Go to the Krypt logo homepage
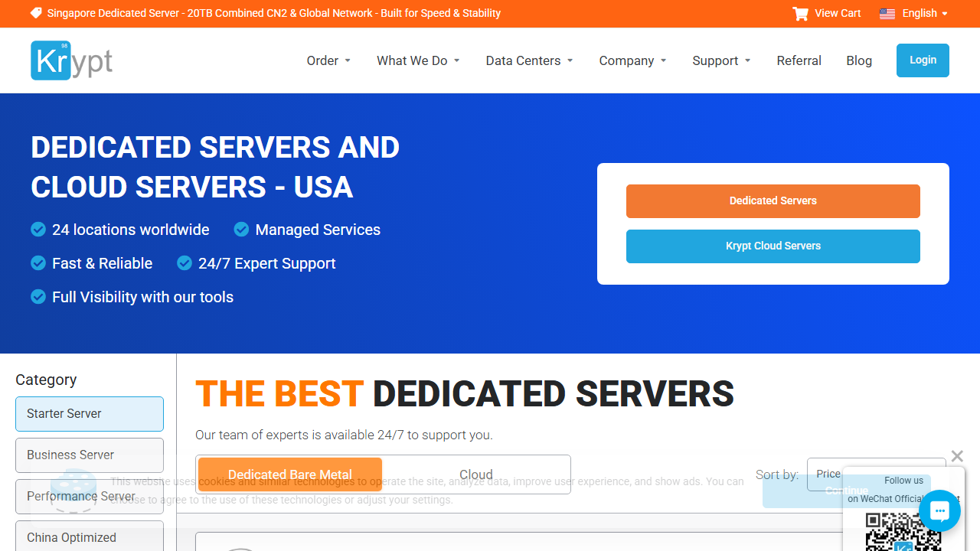The height and width of the screenshot is (551, 980). point(72,60)
